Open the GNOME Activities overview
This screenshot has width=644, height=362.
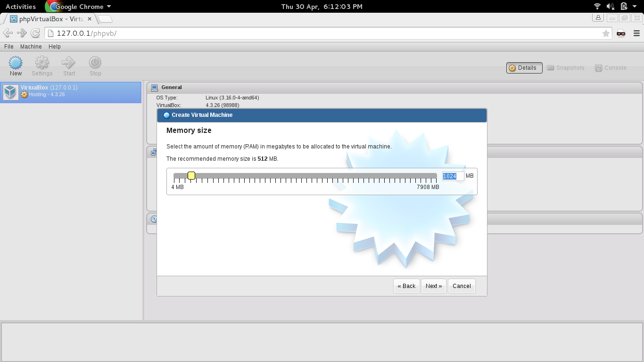click(x=21, y=7)
